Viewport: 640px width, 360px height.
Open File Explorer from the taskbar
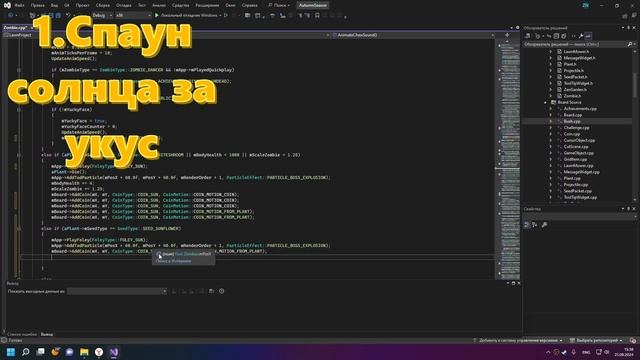(84, 352)
